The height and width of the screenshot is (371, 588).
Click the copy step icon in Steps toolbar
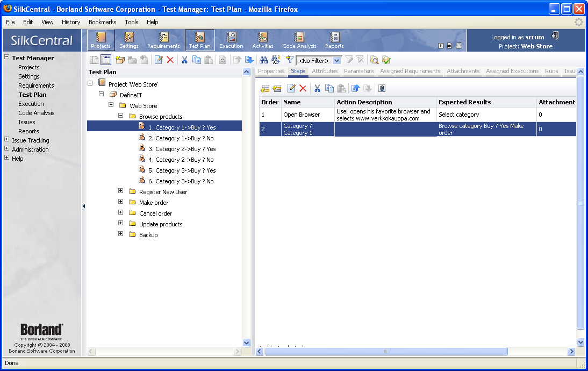click(x=329, y=88)
